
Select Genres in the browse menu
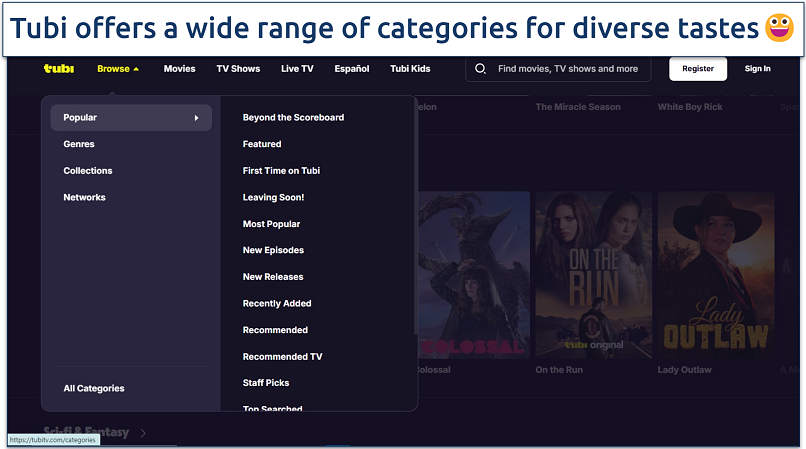point(79,144)
